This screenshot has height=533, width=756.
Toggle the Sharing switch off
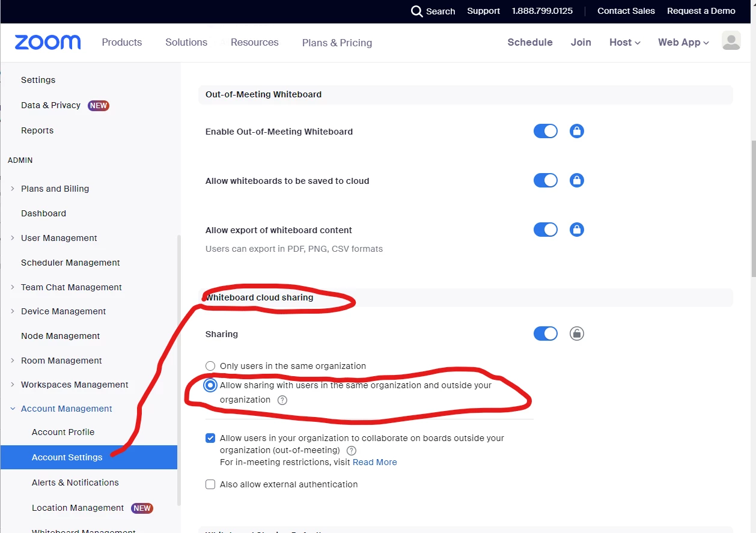(x=546, y=334)
